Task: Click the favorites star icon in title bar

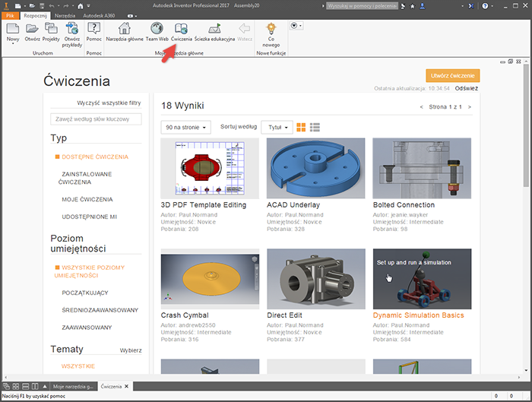Action: pyautogui.click(x=412, y=6)
